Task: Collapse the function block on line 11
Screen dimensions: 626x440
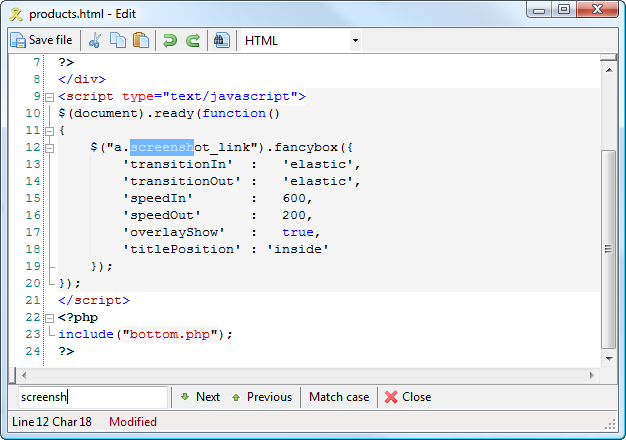Action: pos(48,131)
